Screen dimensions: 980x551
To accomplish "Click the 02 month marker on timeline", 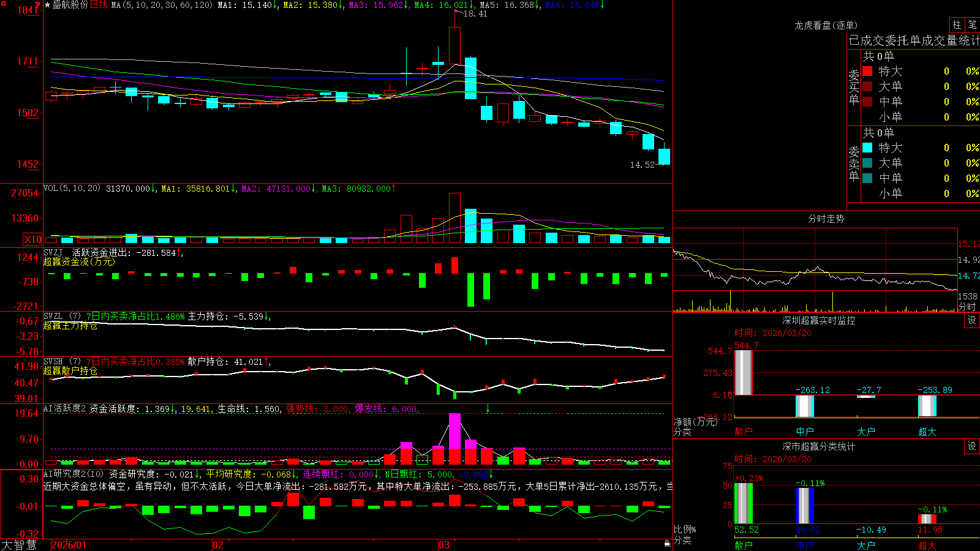I will (218, 545).
